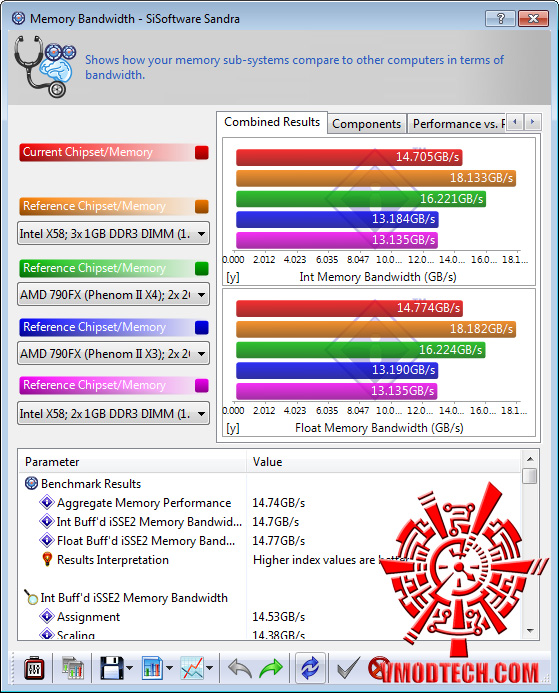559x693 pixels.
Task: Toggle the blue Reference Chipset/Memory swatch
Action: [x=202, y=327]
